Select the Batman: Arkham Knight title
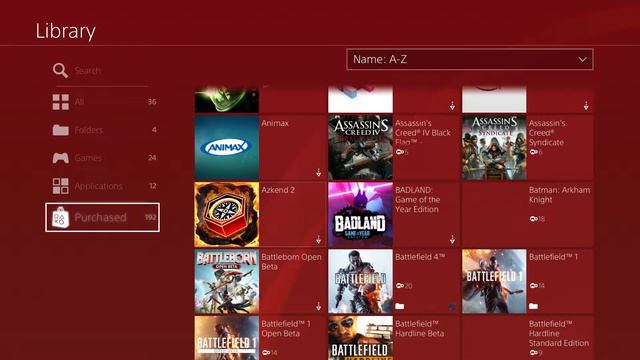Screen dimensions: 640x360 559,195
